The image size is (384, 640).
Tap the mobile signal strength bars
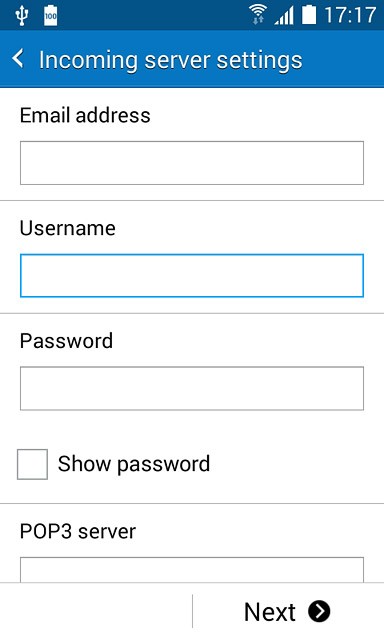[284, 16]
